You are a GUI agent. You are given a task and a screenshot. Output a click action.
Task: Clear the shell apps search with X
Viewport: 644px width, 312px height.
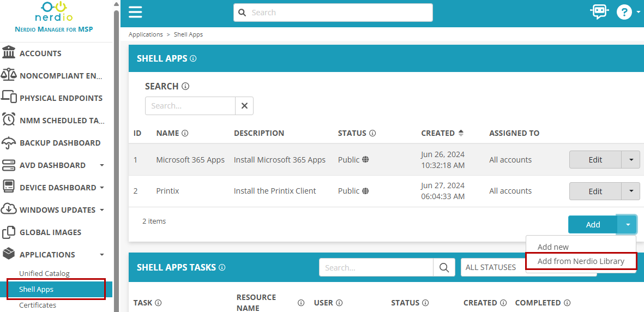tap(244, 106)
